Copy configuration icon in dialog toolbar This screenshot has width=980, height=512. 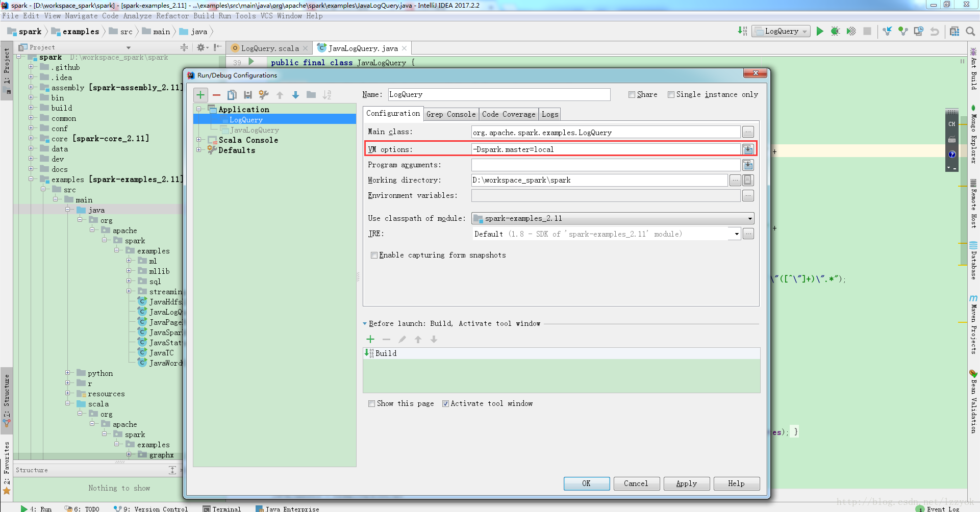point(232,95)
